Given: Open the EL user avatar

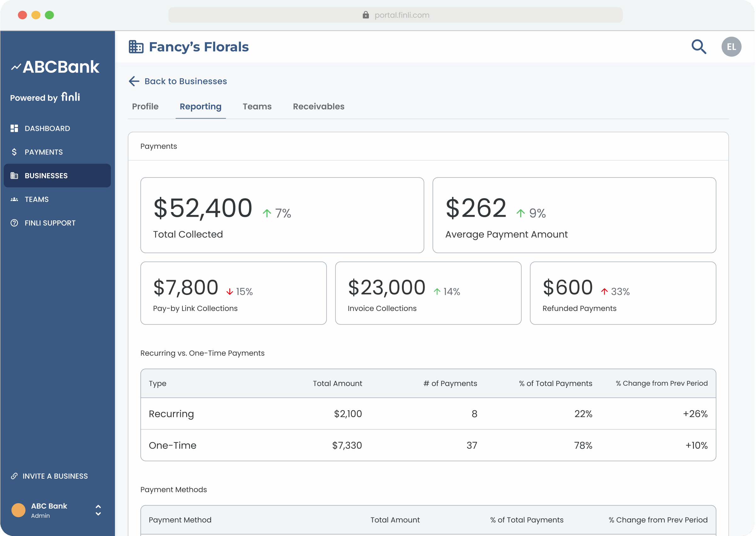Looking at the screenshot, I should click(x=731, y=47).
